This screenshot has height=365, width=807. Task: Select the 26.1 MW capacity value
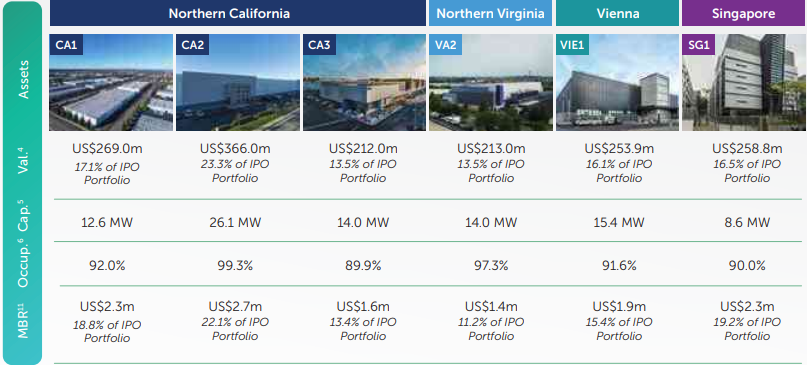pos(235,223)
